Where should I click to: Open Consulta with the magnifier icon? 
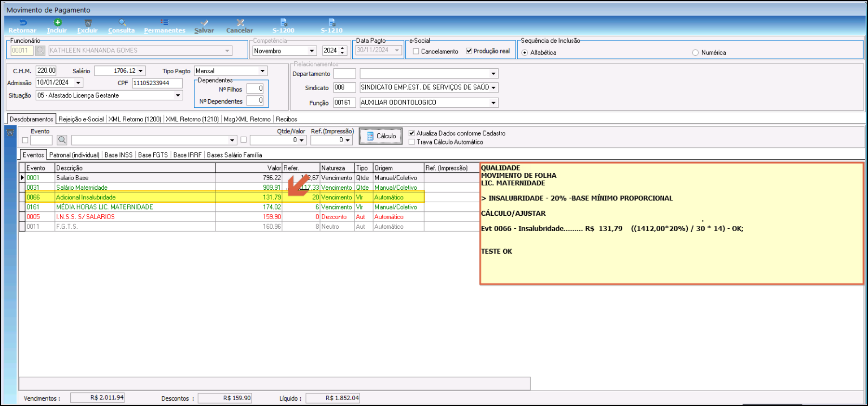coord(122,23)
